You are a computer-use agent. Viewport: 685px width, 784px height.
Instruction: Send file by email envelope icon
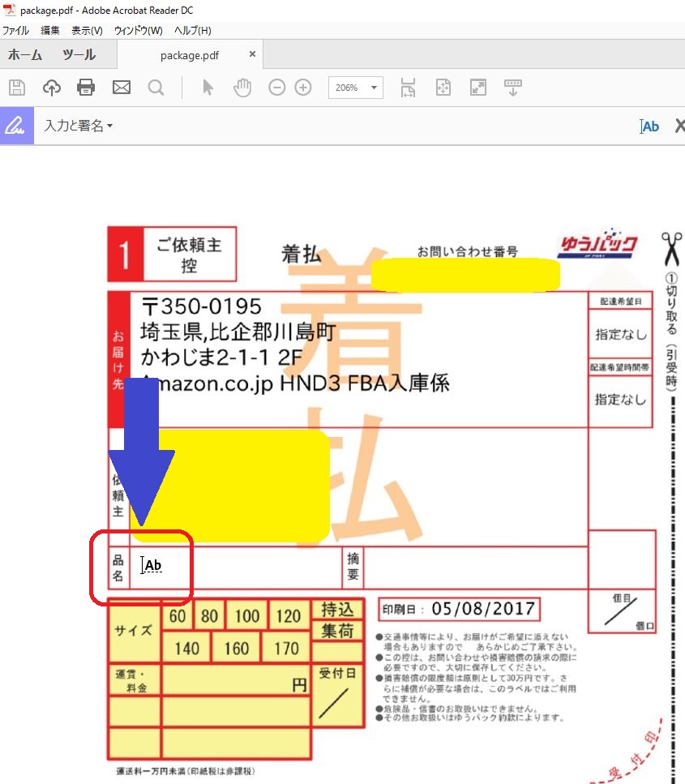click(121, 88)
